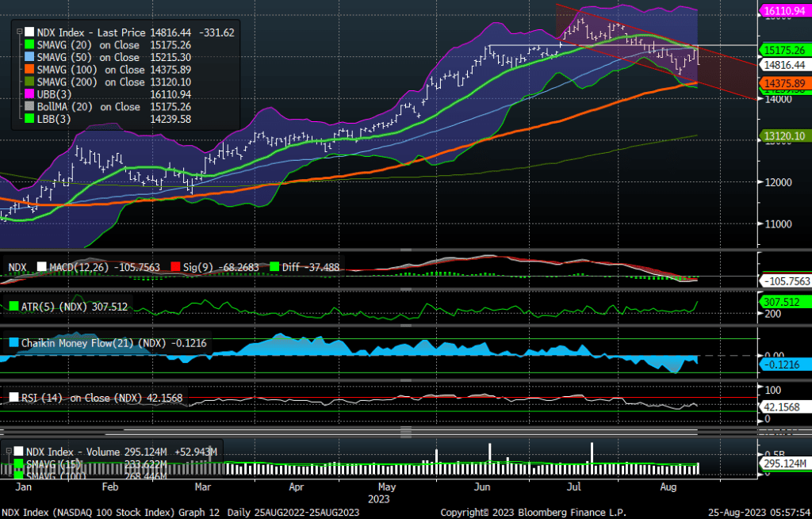Image resolution: width=812 pixels, height=519 pixels.
Task: Click the Jan label on the time axis
Action: pos(23,487)
